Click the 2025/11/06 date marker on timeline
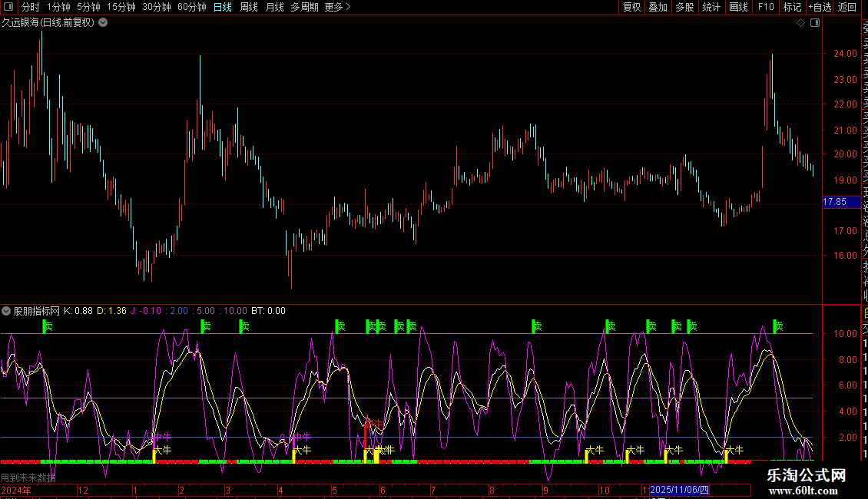Image resolution: width=868 pixels, height=499 pixels. pos(680,490)
